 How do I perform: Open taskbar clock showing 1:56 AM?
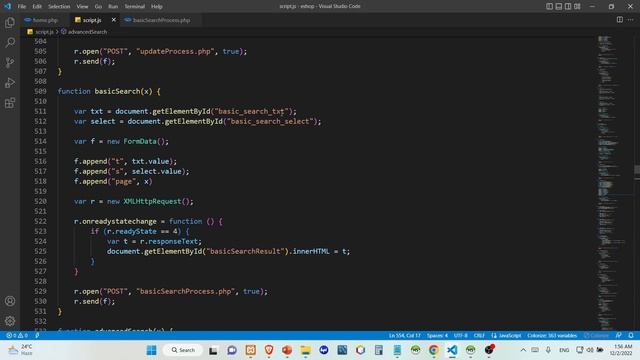[622, 350]
